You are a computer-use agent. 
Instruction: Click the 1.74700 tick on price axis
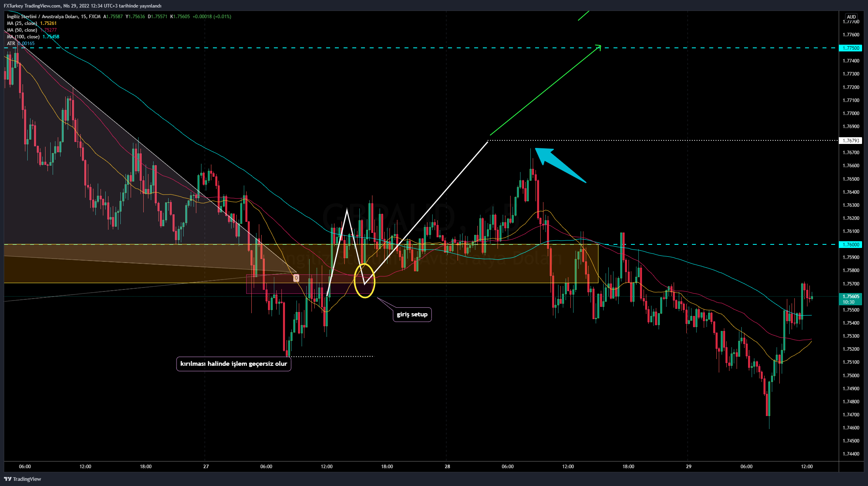[x=851, y=415]
